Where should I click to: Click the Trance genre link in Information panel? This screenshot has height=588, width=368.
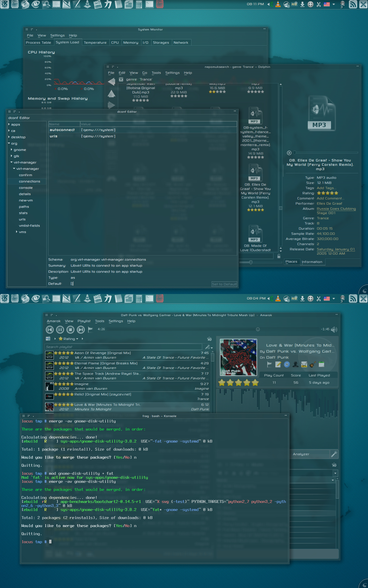[323, 218]
